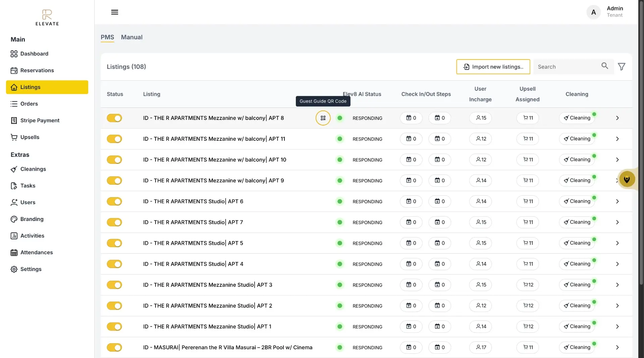The height and width of the screenshot is (358, 644).
Task: Expand the details chevron for APT 11
Action: [x=617, y=139]
